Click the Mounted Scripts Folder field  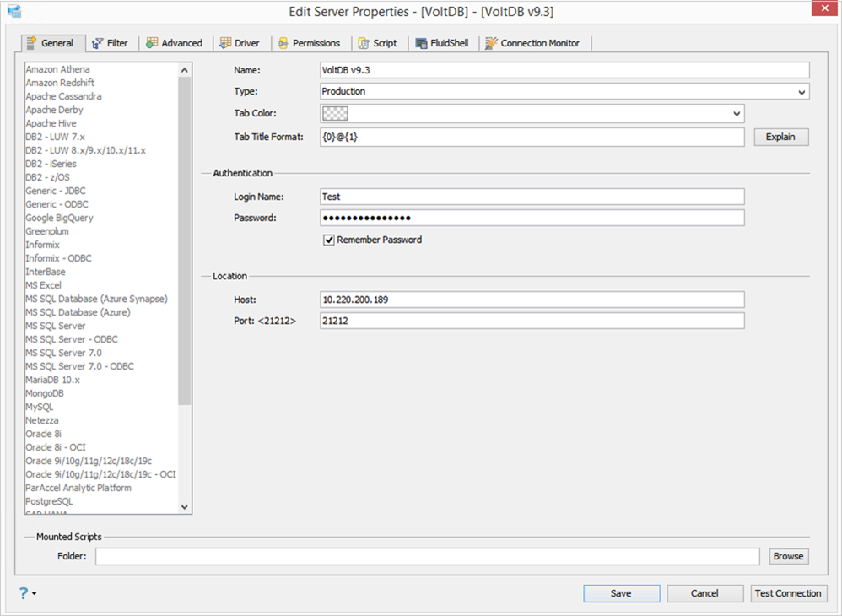[x=428, y=556]
